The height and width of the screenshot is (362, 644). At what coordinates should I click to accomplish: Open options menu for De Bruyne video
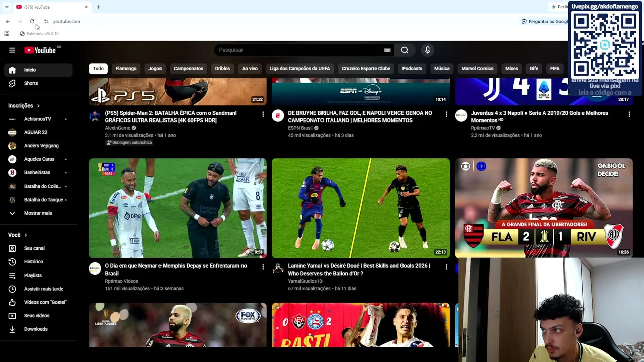click(x=446, y=115)
